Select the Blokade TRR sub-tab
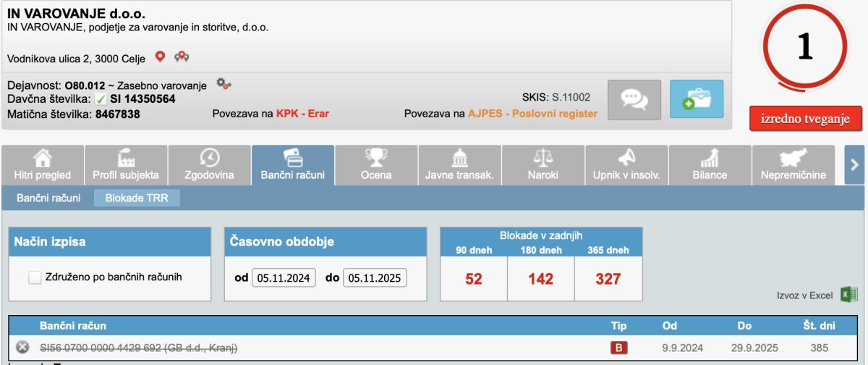 [x=137, y=198]
